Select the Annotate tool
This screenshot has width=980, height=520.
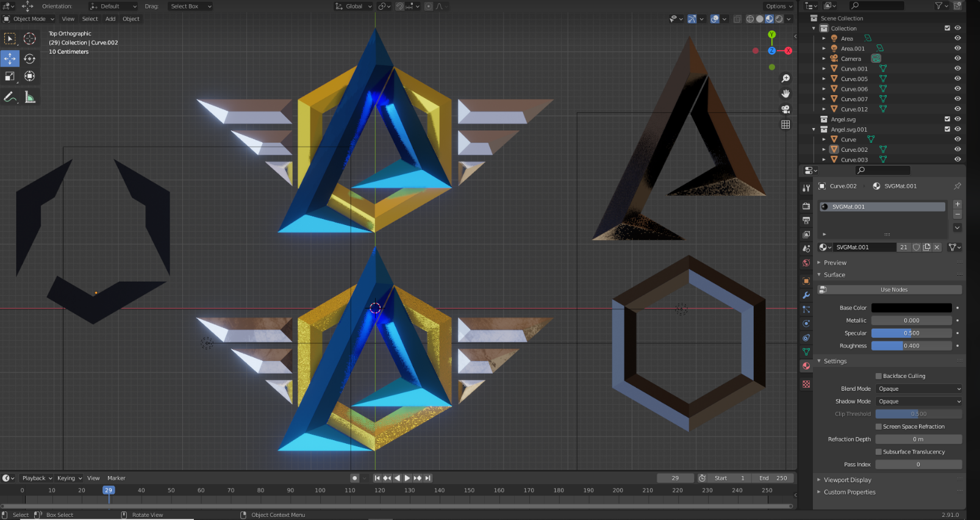tap(10, 97)
